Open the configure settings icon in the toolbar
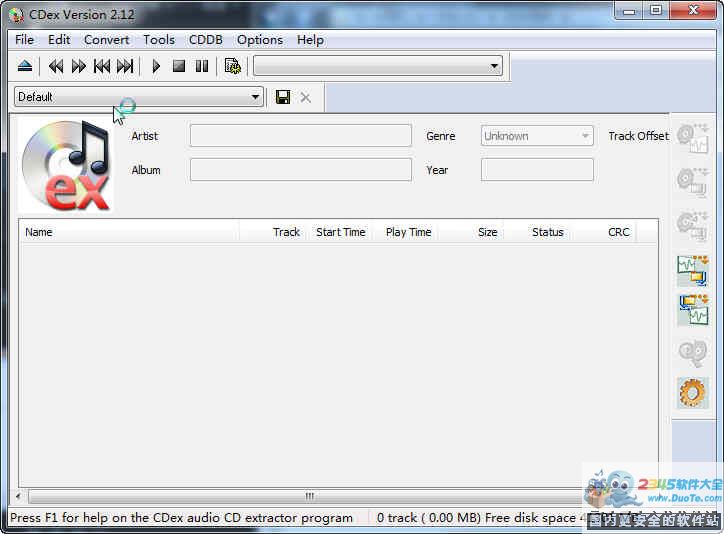Image resolution: width=724 pixels, height=534 pixels. pos(233,66)
